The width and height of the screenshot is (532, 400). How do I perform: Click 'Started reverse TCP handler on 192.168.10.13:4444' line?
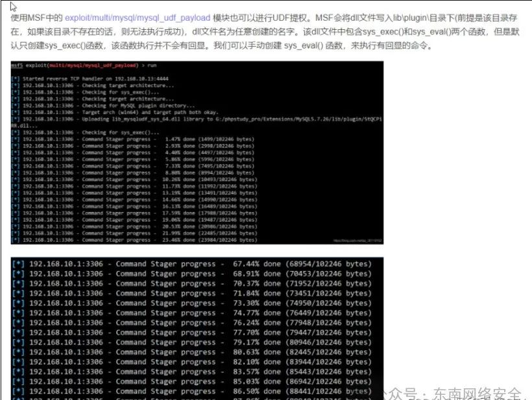coord(90,78)
